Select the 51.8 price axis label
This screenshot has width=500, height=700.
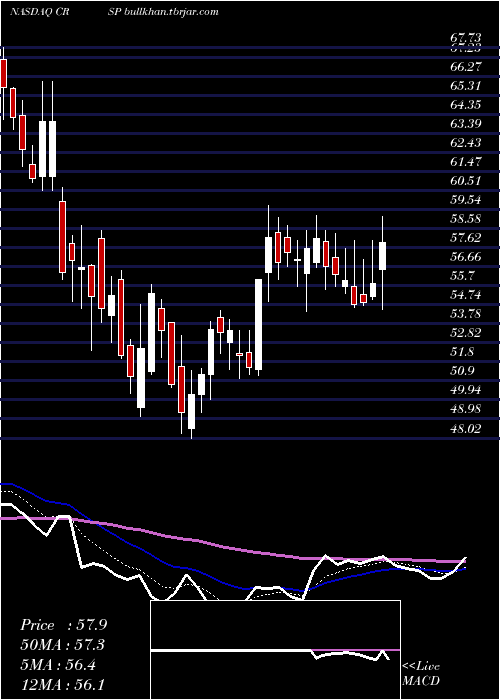(x=462, y=352)
